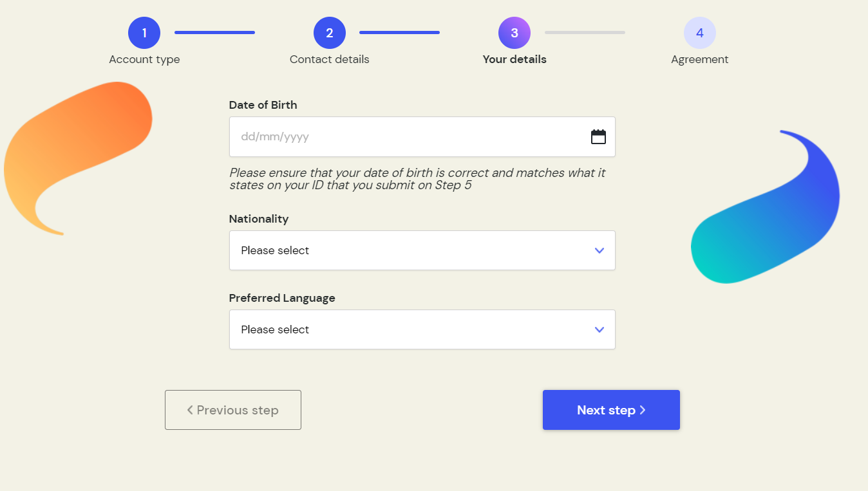The image size is (868, 491).
Task: Open the calendar date picker icon
Action: coord(598,136)
